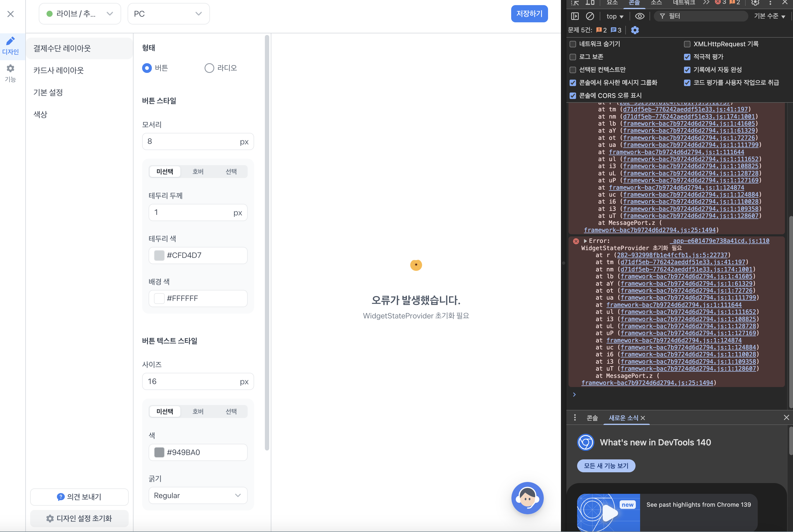
Task: Click the red error count badge showing 3
Action: 720,2
